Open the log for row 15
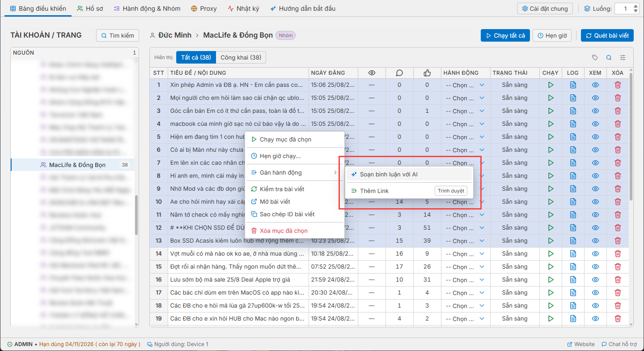The height and width of the screenshot is (351, 644). pos(573,267)
